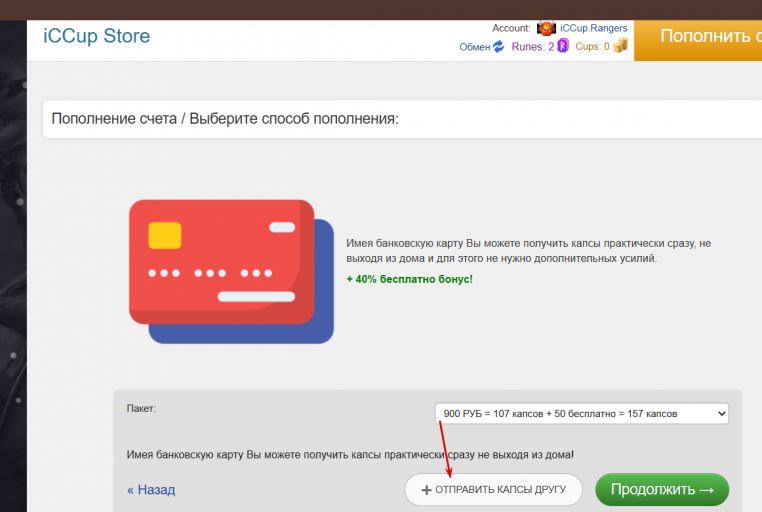Open the iCCup Store home link

[x=96, y=36]
